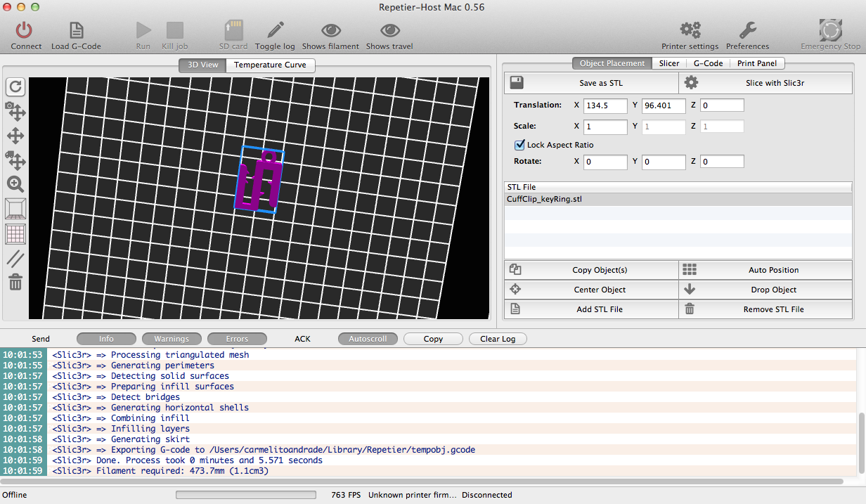The width and height of the screenshot is (866, 504).
Task: Click the Scale X field
Action: [605, 127]
